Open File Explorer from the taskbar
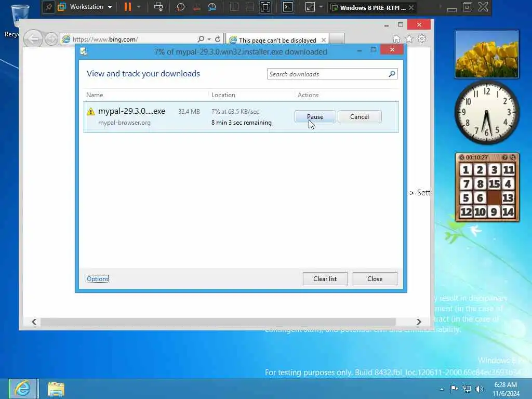The height and width of the screenshot is (399, 532). tap(56, 389)
